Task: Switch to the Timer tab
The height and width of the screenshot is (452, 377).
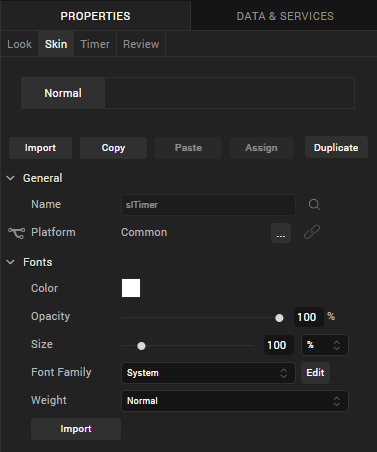Action: click(95, 44)
